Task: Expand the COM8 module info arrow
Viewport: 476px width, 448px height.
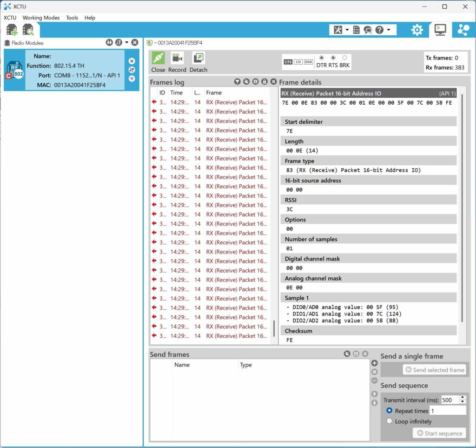Action: 132,79
